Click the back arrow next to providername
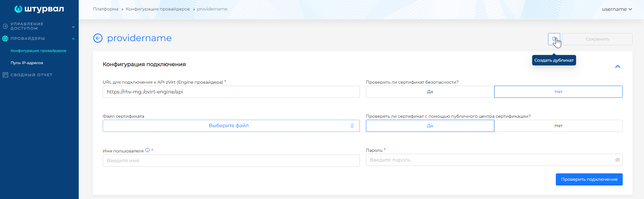 (x=98, y=38)
